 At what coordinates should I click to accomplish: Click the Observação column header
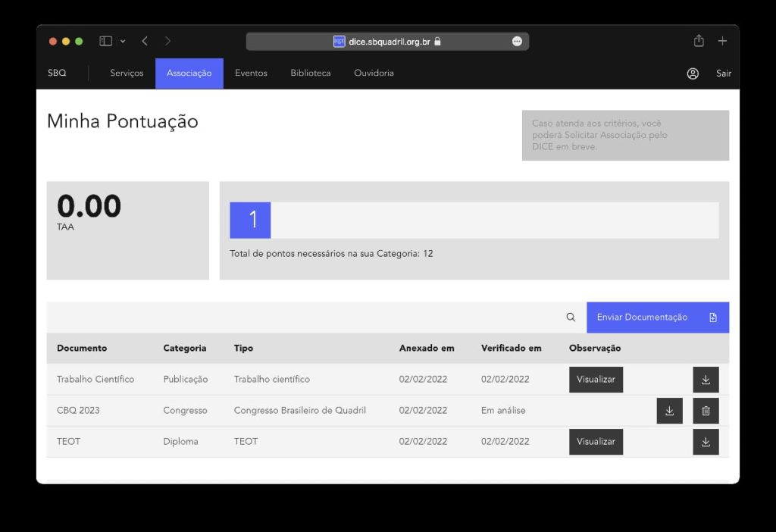click(x=594, y=348)
